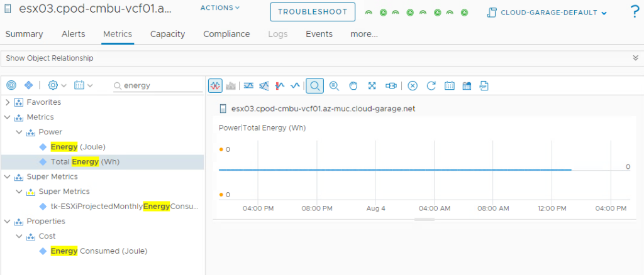Collapse the top-level Super Metrics chevron
Image resolution: width=644 pixels, height=275 pixels.
8,176
